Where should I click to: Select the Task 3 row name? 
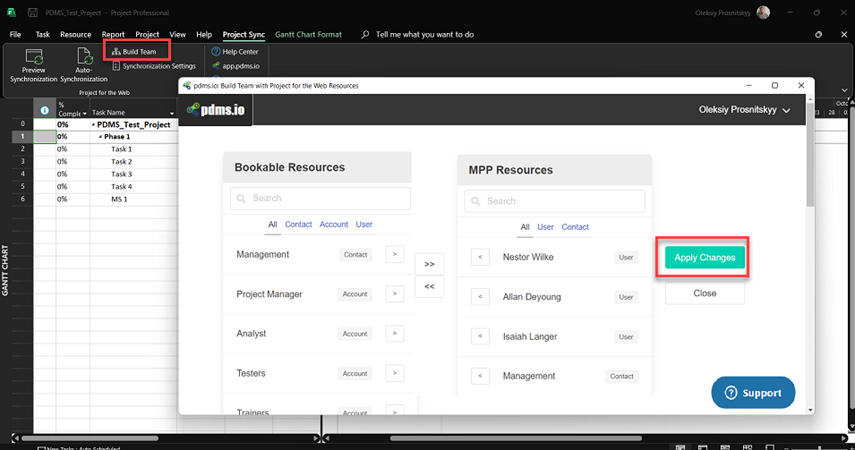(122, 174)
